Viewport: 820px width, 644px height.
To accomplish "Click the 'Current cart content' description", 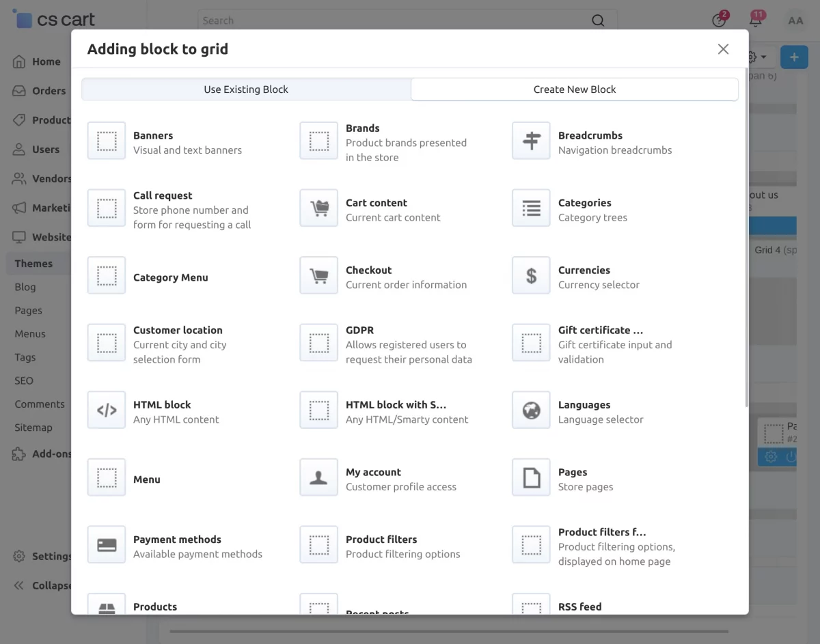I will tap(393, 218).
